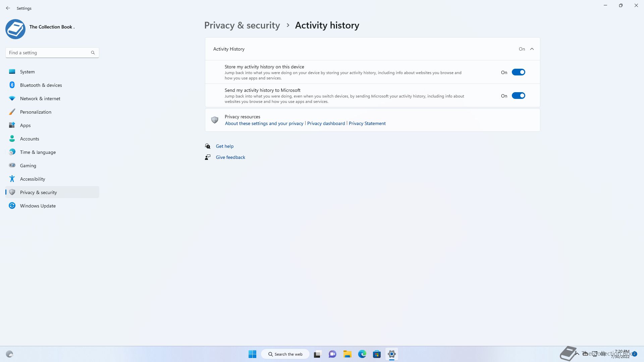Open File Explorer from taskbar

[x=347, y=354]
